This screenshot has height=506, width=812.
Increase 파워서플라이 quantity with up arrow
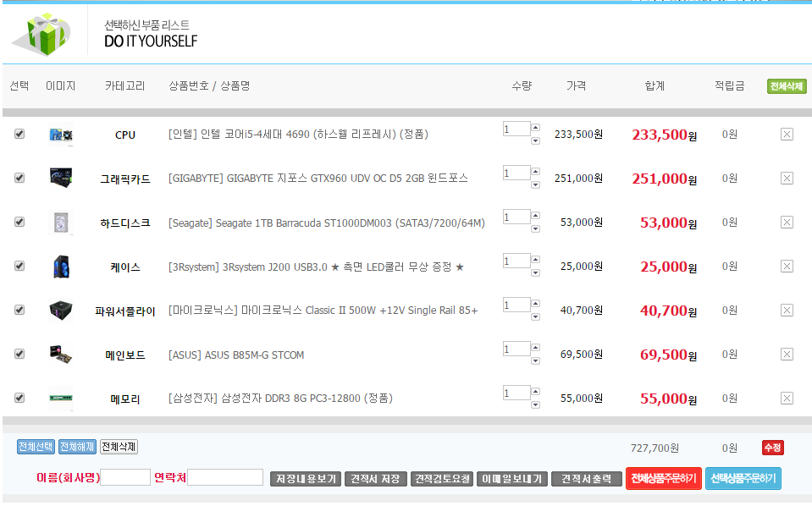(x=535, y=303)
